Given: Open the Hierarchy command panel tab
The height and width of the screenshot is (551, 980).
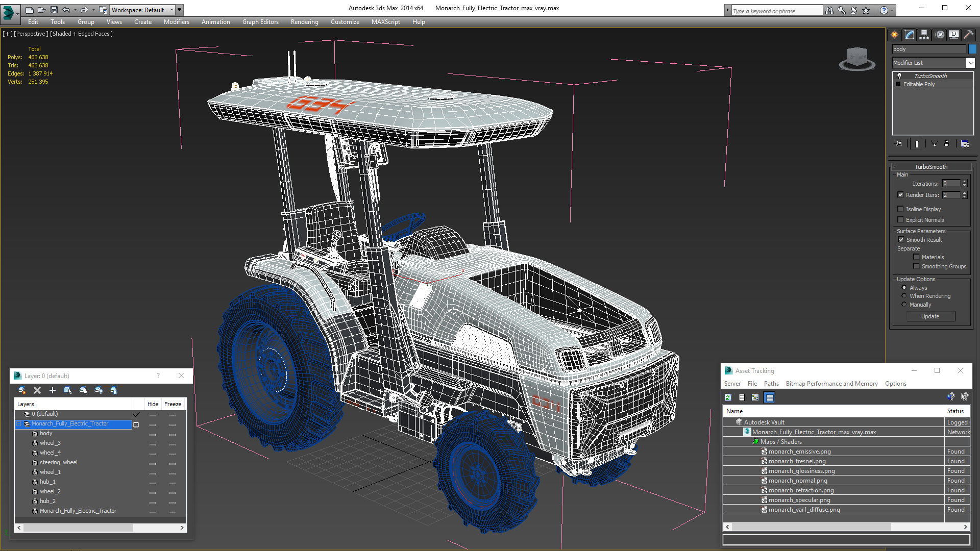Looking at the screenshot, I should pos(924,35).
